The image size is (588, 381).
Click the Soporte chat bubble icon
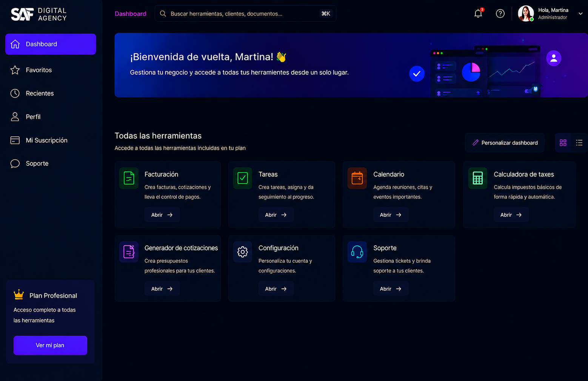coord(15,164)
